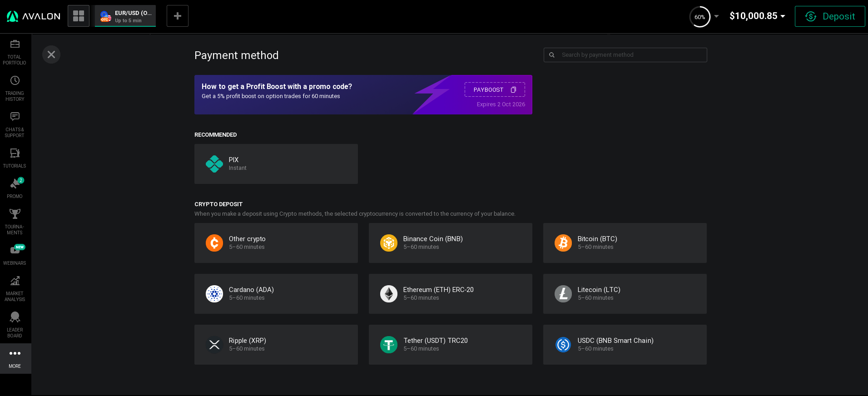This screenshot has width=868, height=396.
Task: Choose Ethereum (ETH) ERC-20 deposit
Action: (451, 294)
